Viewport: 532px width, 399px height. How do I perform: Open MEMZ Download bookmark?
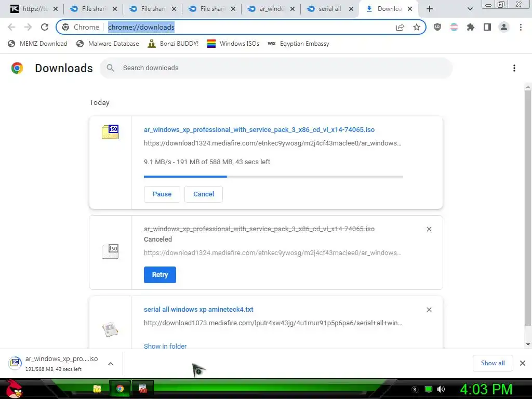pyautogui.click(x=37, y=44)
